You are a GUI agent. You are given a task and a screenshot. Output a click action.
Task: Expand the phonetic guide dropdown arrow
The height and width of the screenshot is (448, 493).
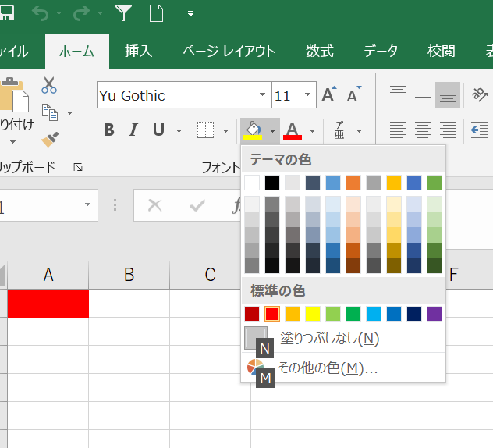click(359, 130)
